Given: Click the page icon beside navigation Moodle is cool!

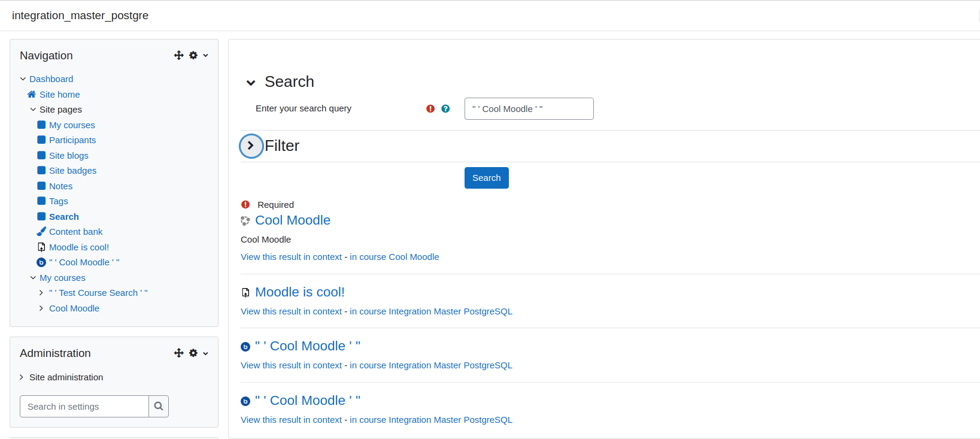Looking at the screenshot, I should [41, 247].
